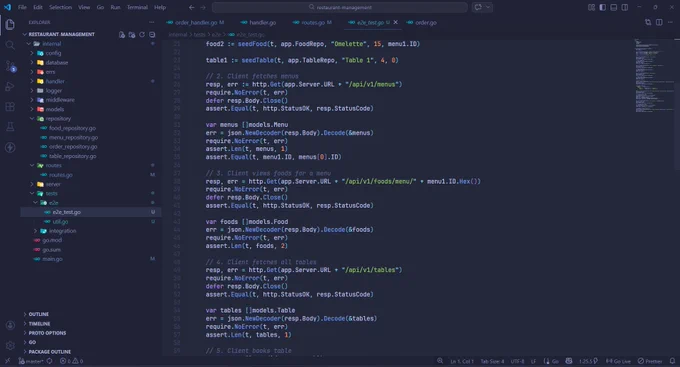Open the errors and warnings count
This screenshot has height=367, width=680.
tap(72, 361)
